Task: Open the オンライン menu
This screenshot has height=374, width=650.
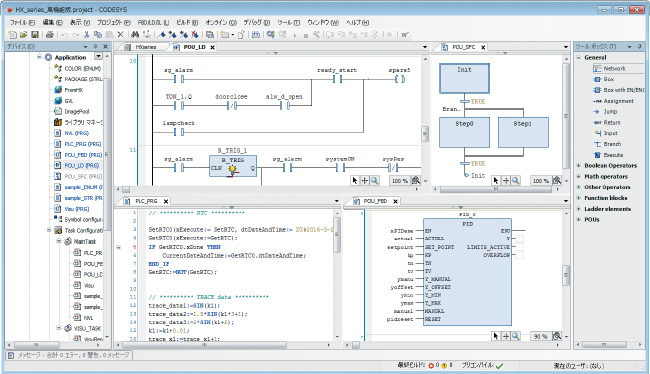Action: click(x=221, y=22)
